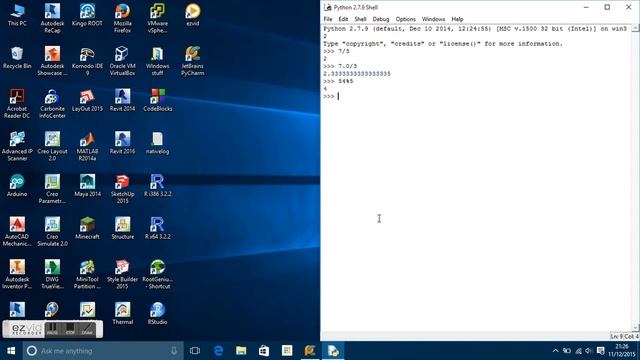Open the Windows Start menu
Screen dimensions: 640x360
tap(11, 351)
